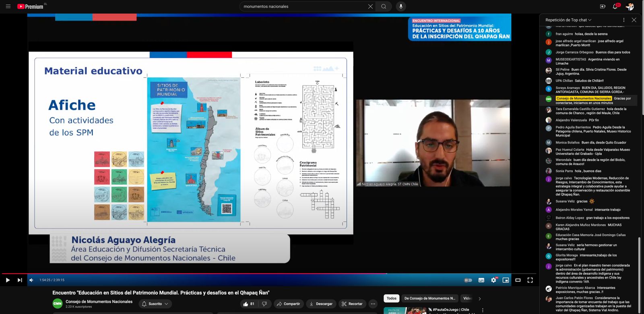The height and width of the screenshot is (314, 644).
Task: Mute the video volume
Action: 31,280
